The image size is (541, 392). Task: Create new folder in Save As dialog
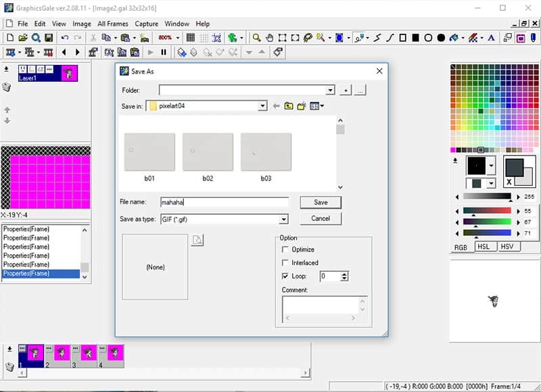(302, 106)
